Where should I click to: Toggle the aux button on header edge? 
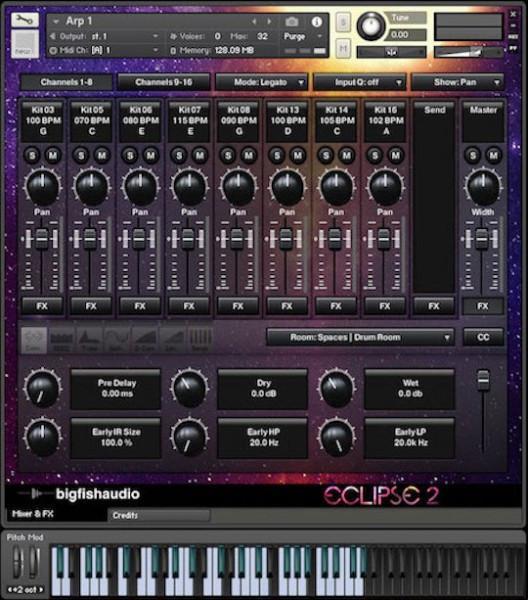[x=513, y=37]
